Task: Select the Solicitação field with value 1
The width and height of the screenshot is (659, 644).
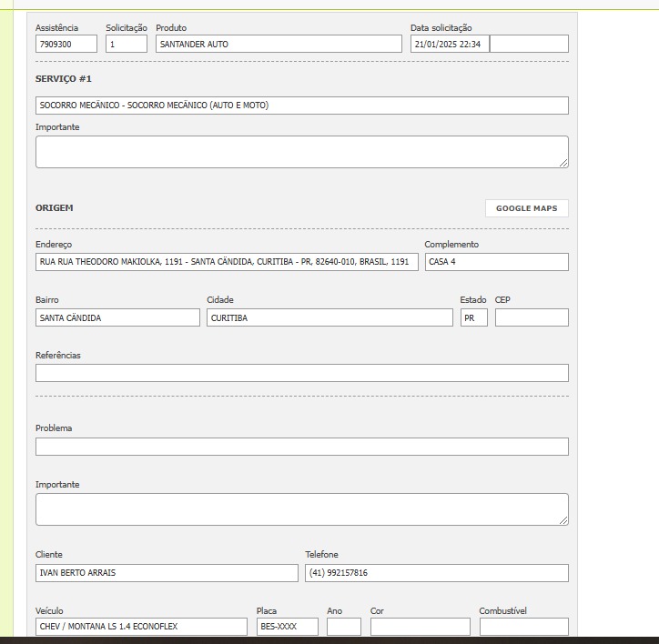Action: click(x=127, y=44)
